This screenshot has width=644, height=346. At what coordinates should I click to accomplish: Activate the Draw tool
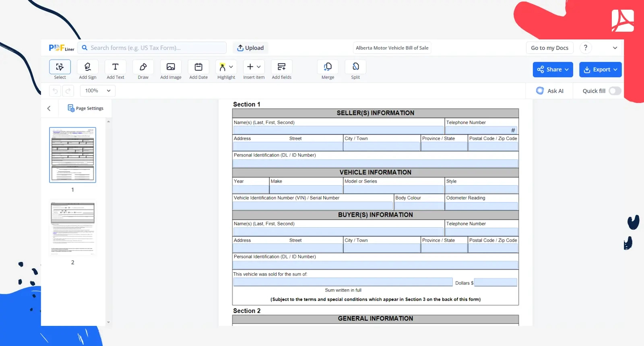(x=143, y=67)
